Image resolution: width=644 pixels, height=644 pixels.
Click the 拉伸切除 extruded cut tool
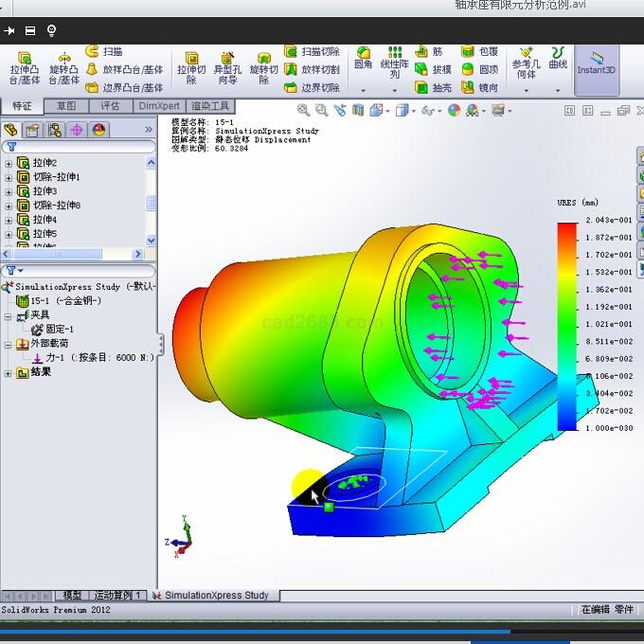[191, 68]
